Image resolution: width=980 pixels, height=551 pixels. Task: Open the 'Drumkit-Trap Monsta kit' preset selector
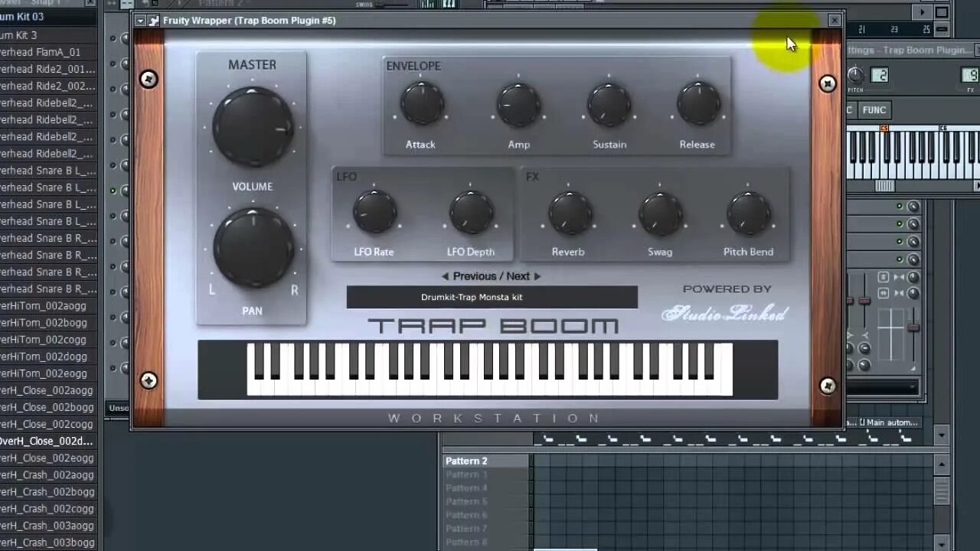[x=492, y=297]
